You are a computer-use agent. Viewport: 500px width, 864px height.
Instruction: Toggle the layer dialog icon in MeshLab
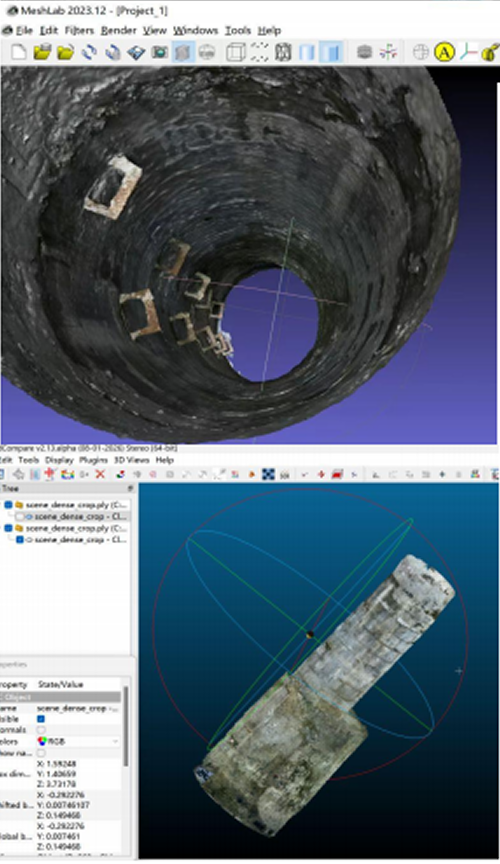(182, 52)
